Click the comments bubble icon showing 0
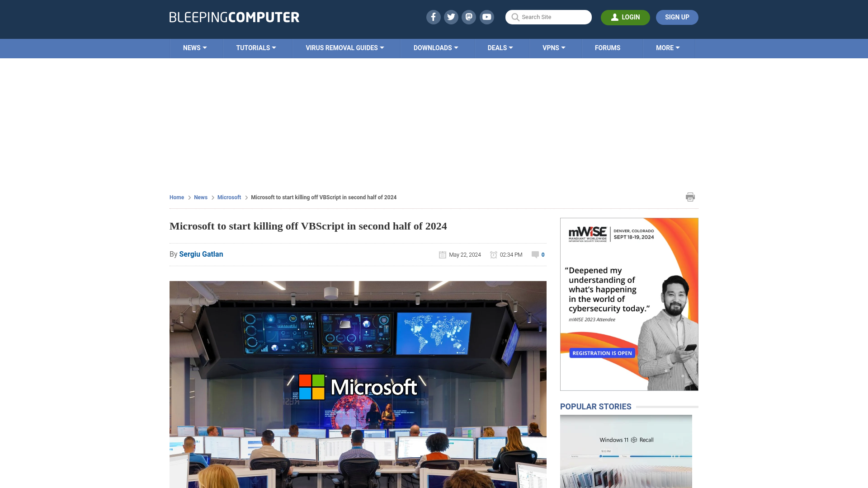 535,254
